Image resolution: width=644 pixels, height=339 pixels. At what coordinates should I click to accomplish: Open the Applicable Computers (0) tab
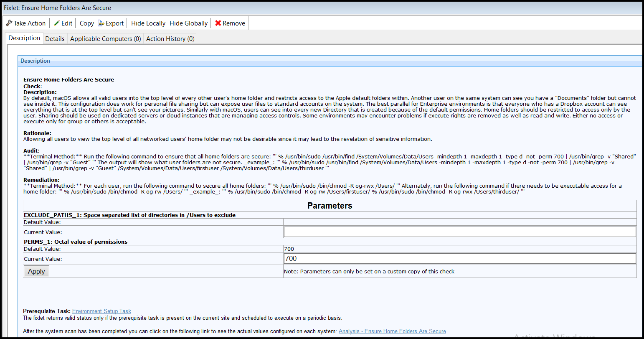click(x=105, y=38)
